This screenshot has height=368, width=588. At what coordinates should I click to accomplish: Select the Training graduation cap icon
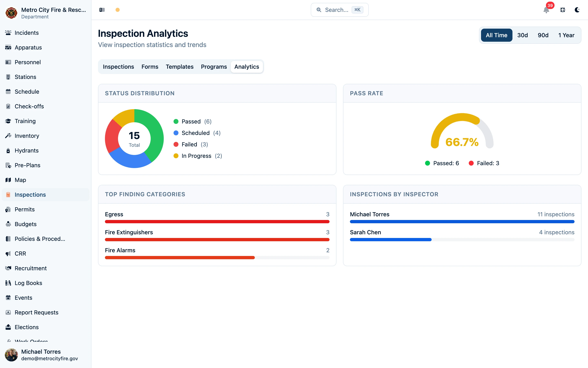tap(8, 121)
